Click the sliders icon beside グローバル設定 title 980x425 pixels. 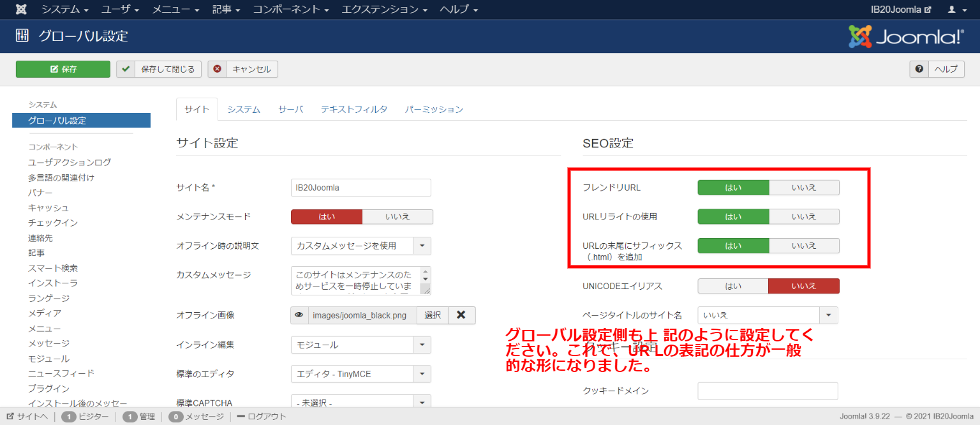pyautogui.click(x=22, y=36)
